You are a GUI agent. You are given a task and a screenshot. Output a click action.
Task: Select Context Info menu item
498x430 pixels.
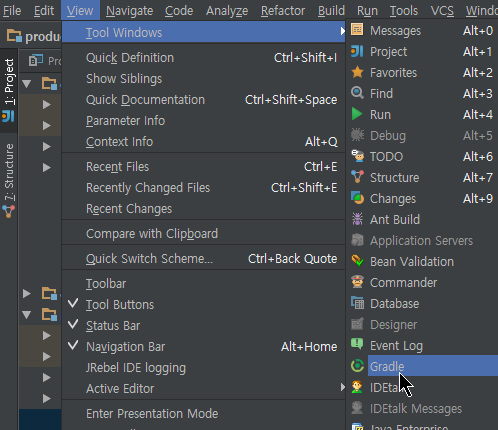pyautogui.click(x=203, y=141)
